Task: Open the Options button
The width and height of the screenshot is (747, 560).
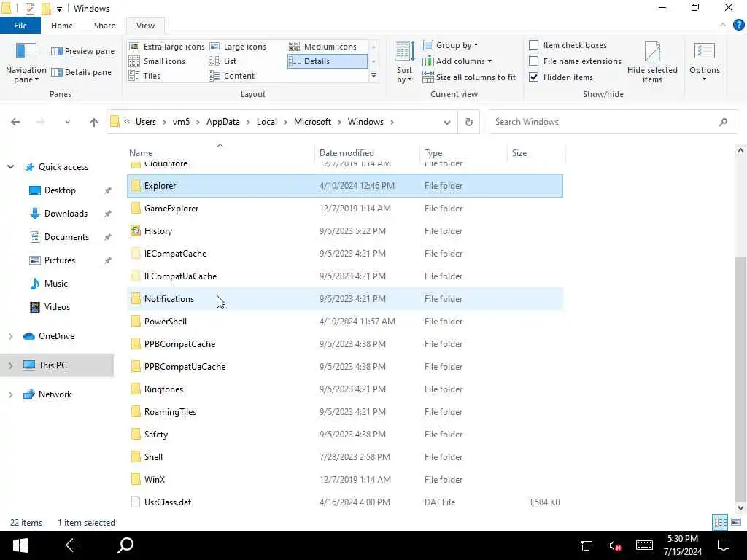Action: [705, 63]
